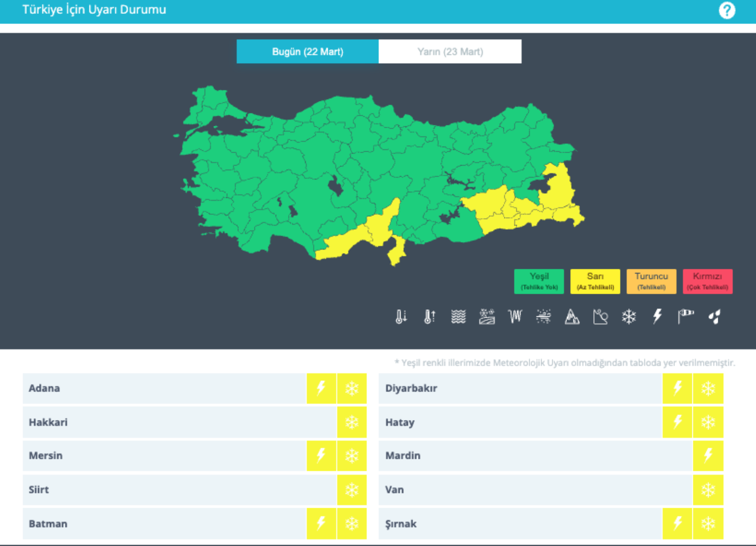Viewport: 756px width, 546px height.
Task: Select the Bugün (22 Mart) tab
Action: [x=307, y=52]
